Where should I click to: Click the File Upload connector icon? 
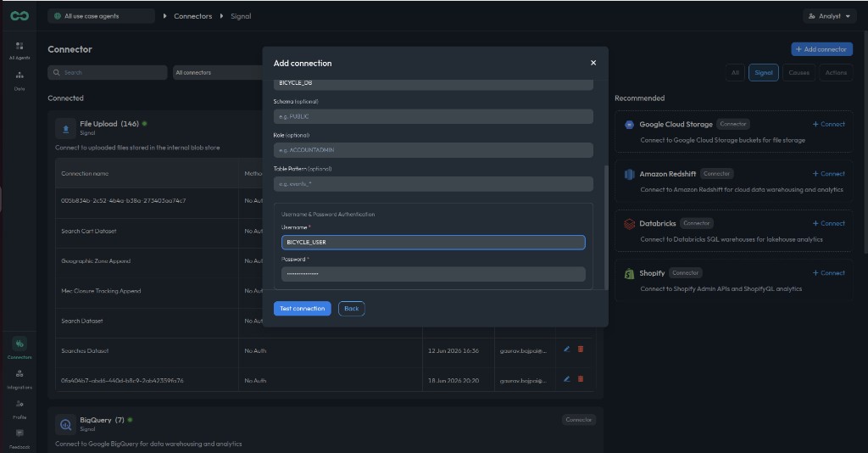coord(65,128)
